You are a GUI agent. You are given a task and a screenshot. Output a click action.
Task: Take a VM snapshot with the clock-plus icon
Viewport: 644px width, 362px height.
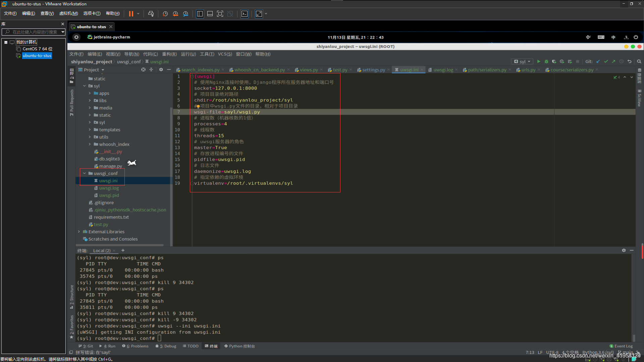(x=165, y=14)
